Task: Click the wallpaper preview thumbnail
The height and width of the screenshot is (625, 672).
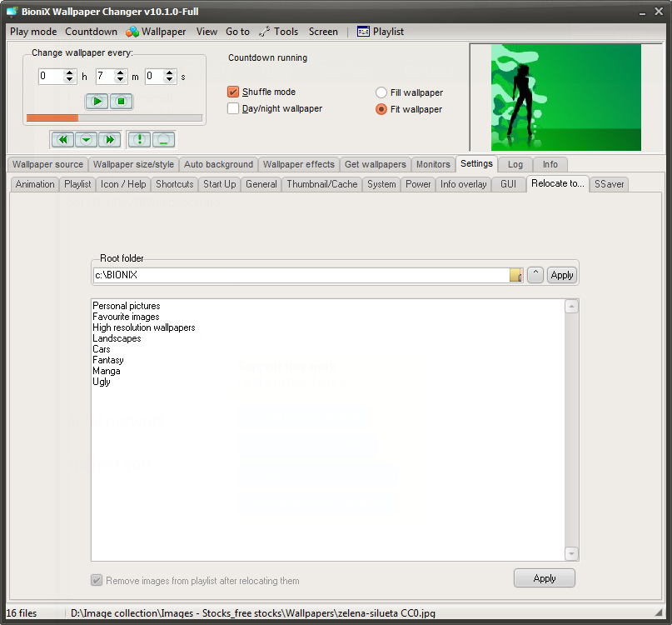Action: [x=565, y=97]
